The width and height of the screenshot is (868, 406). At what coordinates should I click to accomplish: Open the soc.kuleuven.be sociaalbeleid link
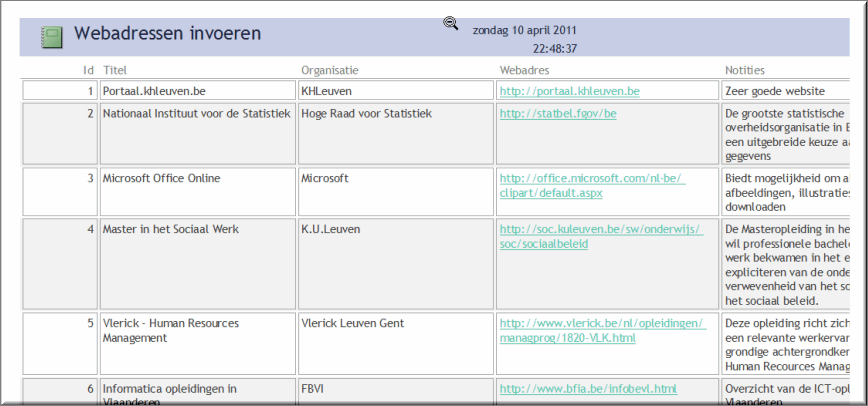coord(601,237)
